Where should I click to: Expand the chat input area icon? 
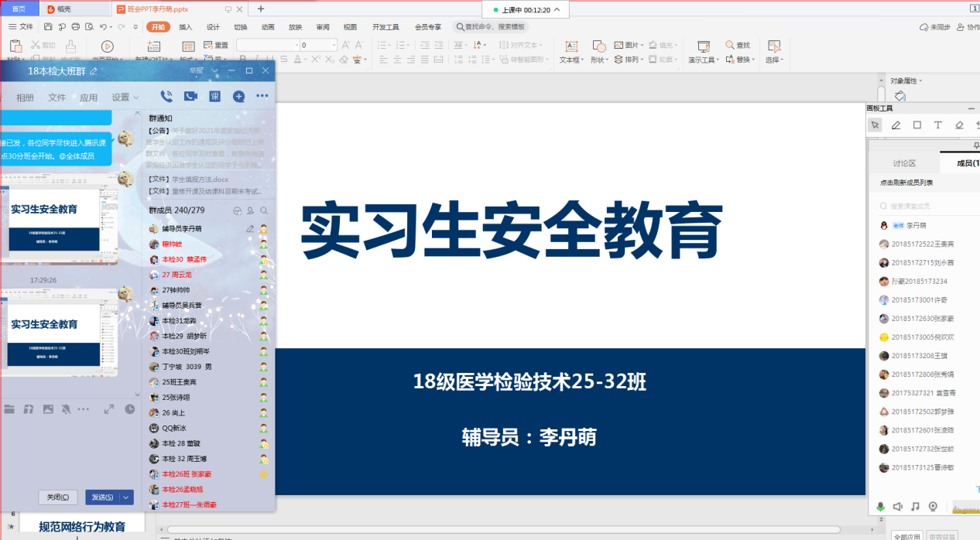pyautogui.click(x=109, y=408)
